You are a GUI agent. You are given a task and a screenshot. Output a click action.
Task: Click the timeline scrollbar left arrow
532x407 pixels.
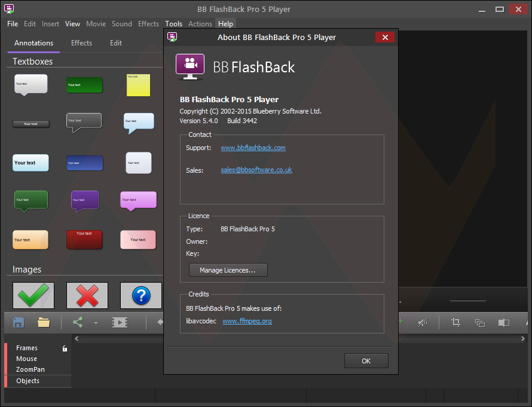click(77, 338)
